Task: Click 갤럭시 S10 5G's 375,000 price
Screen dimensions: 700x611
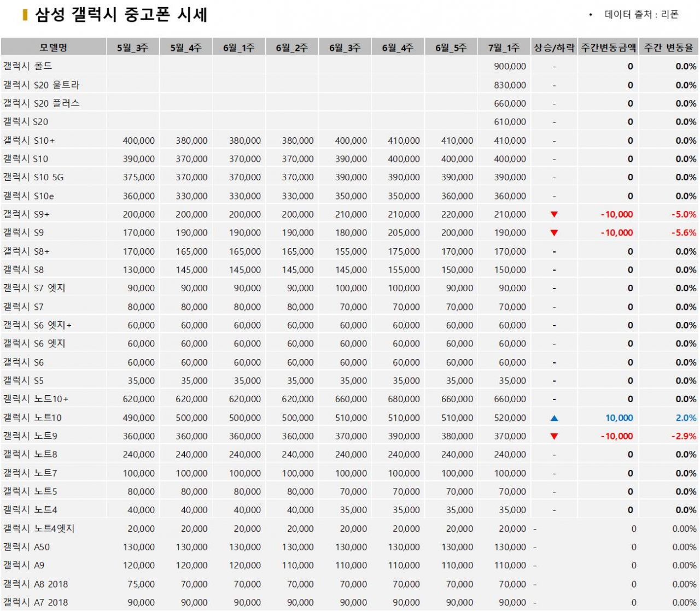Action: click(x=139, y=177)
